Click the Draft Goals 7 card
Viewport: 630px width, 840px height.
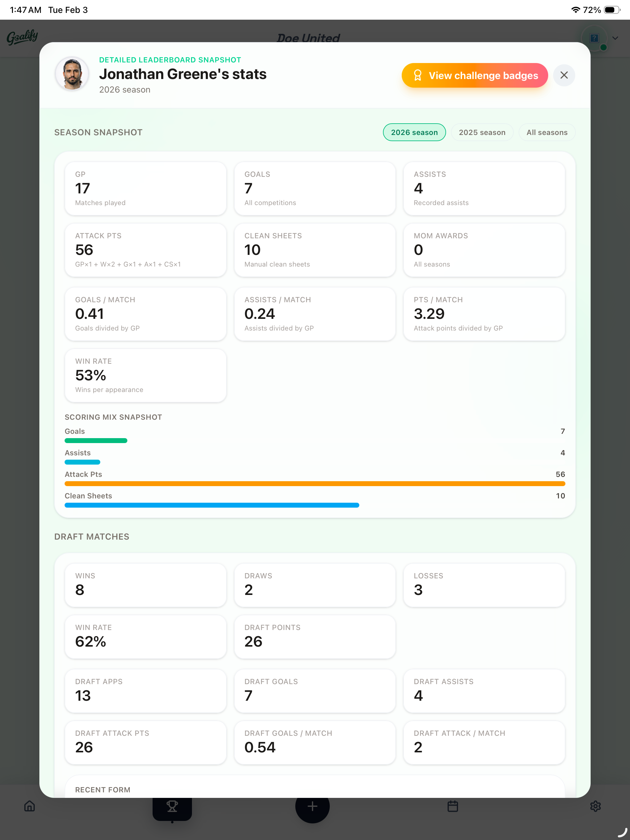pyautogui.click(x=315, y=691)
